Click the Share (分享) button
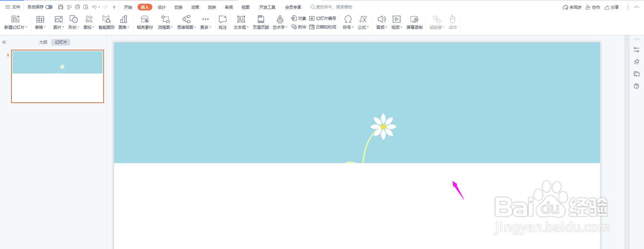Image resolution: width=644 pixels, height=249 pixels. click(611, 7)
